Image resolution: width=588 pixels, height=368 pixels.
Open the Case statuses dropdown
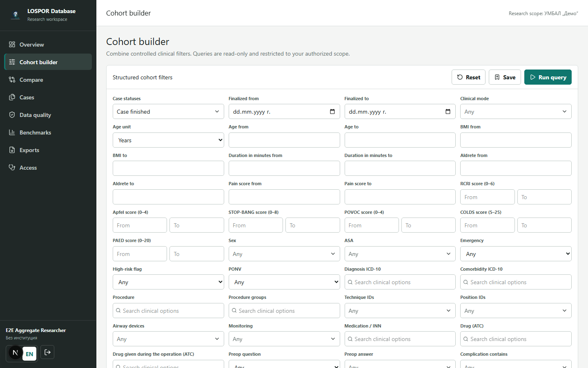[168, 112]
